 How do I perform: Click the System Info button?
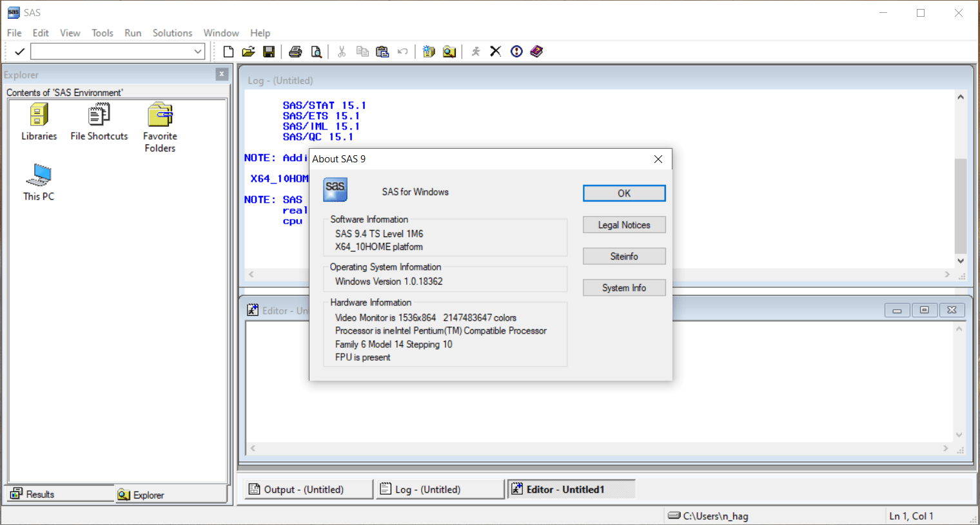(624, 288)
